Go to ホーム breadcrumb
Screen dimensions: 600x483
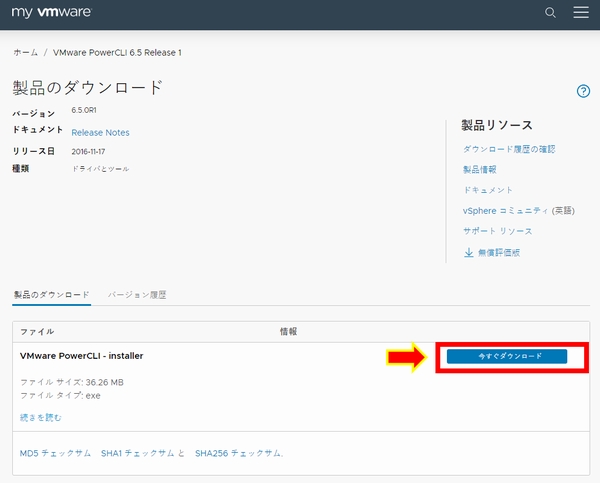click(26, 52)
